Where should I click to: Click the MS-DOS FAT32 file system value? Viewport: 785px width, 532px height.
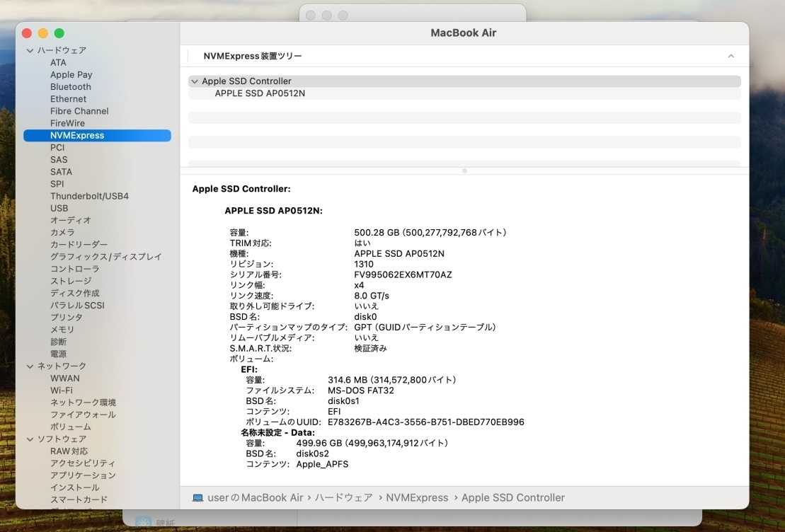pos(360,391)
